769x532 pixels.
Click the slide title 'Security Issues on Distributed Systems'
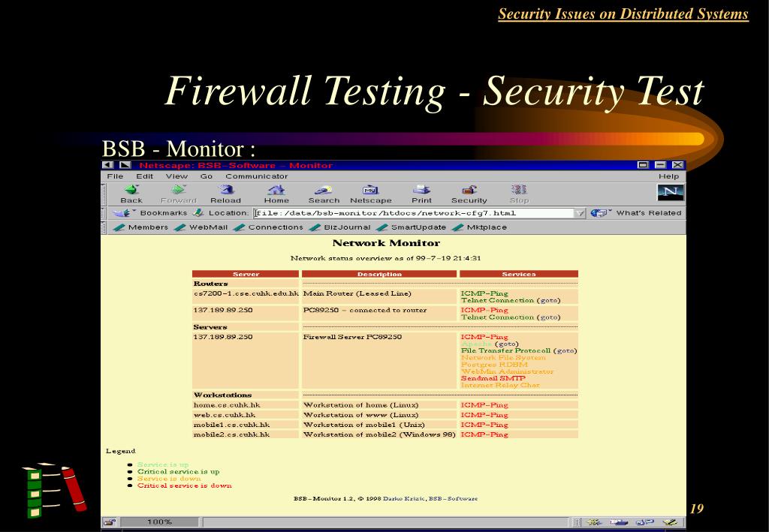pos(623,14)
